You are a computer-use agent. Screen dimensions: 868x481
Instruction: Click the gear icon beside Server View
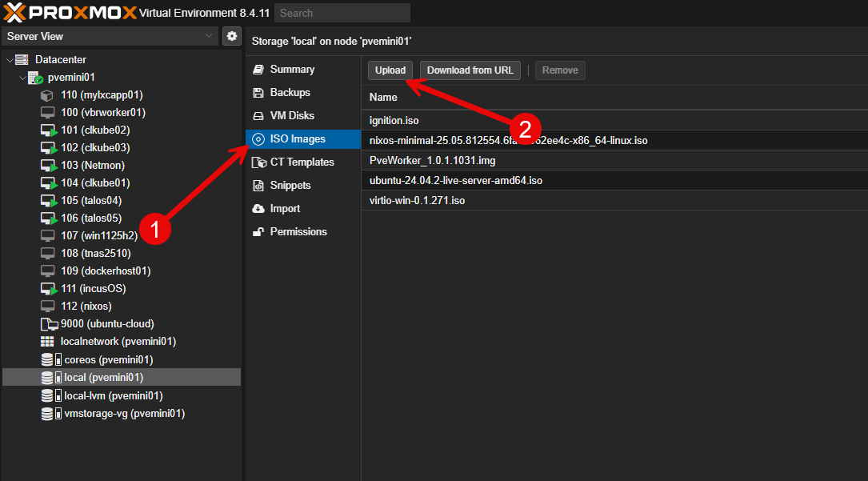231,36
